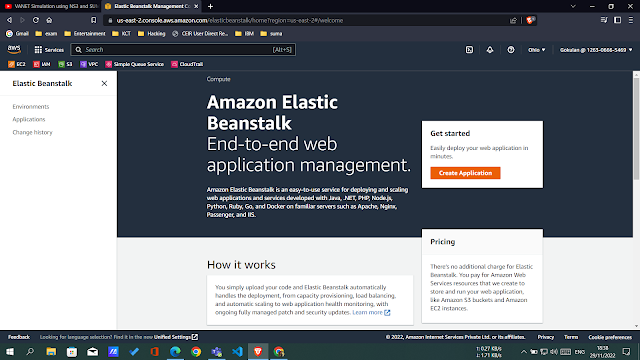Open the exam bookmarks folder
Viewport: 640px width, 360px height.
click(x=46, y=33)
